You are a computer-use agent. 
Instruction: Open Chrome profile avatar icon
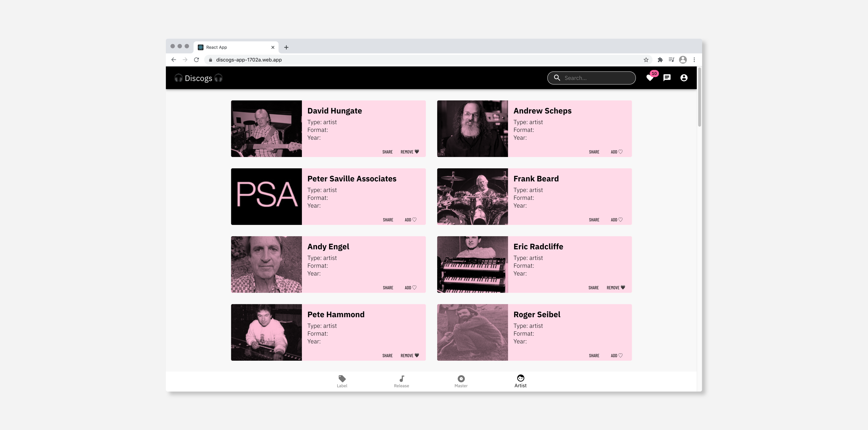pyautogui.click(x=683, y=60)
